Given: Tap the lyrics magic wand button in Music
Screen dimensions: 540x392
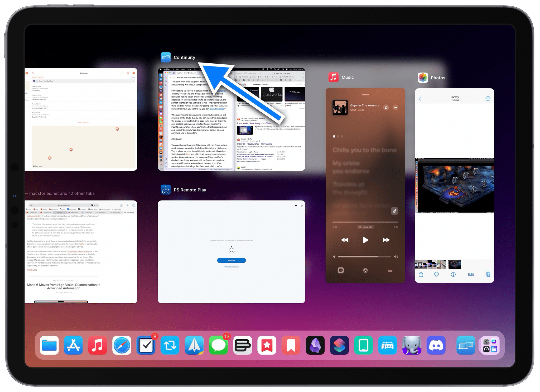Looking at the screenshot, I should click(x=394, y=211).
